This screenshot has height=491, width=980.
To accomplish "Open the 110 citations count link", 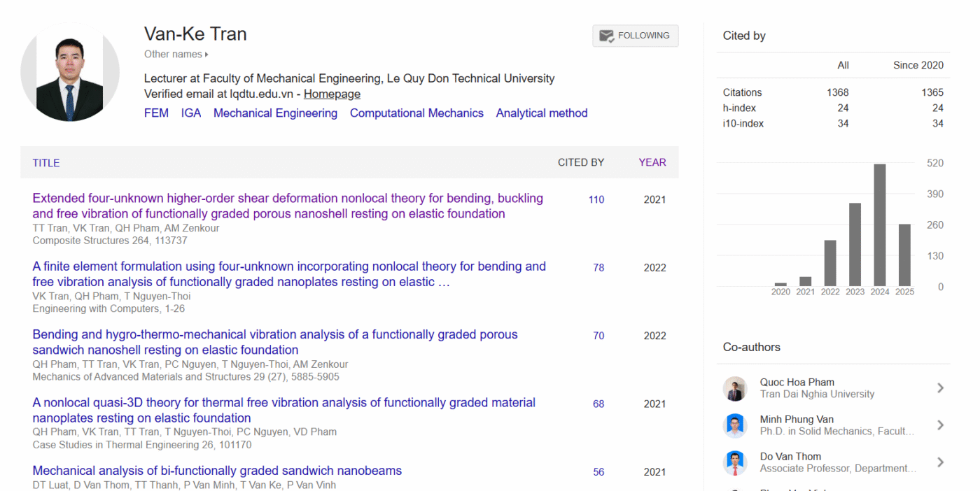I will [596, 200].
